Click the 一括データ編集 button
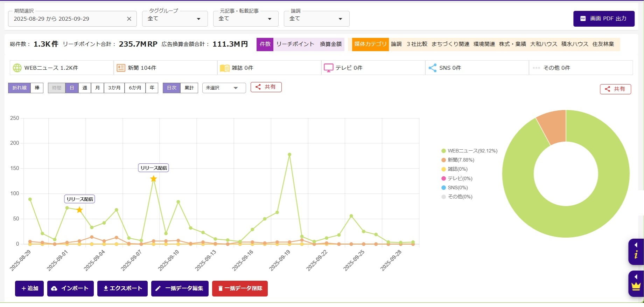 180,288
